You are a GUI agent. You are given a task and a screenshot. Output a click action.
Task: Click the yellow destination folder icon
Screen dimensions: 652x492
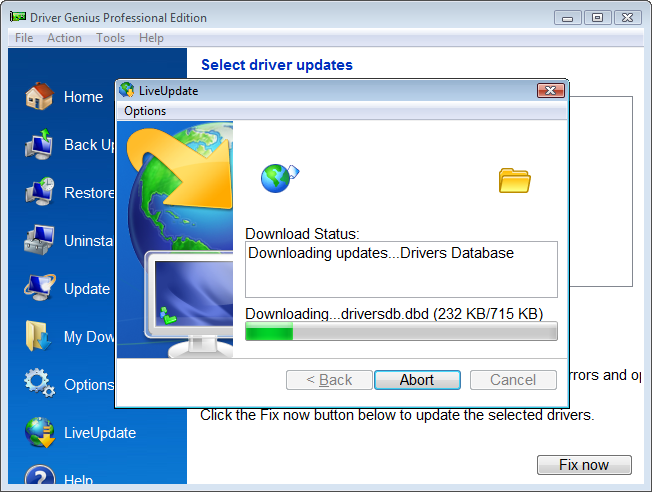[514, 180]
